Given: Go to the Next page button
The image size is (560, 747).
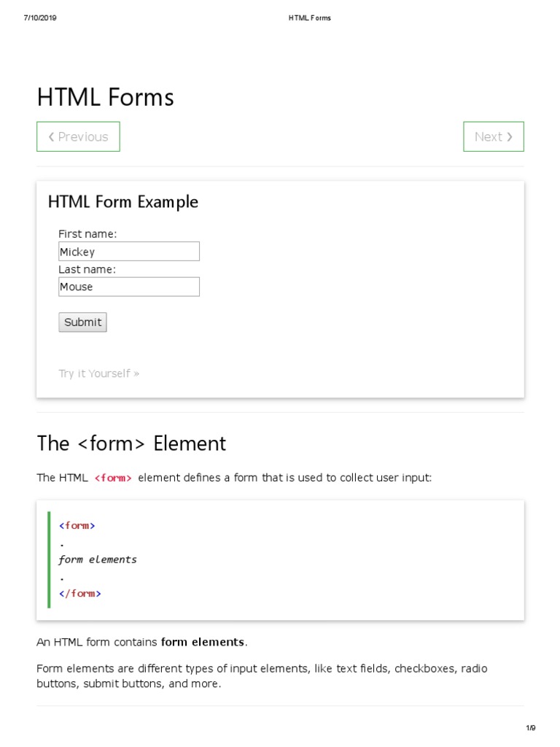Looking at the screenshot, I should tap(493, 136).
